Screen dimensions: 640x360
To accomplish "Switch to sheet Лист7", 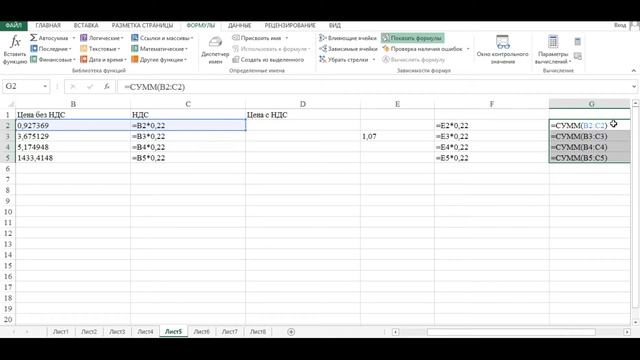I will point(229,332).
